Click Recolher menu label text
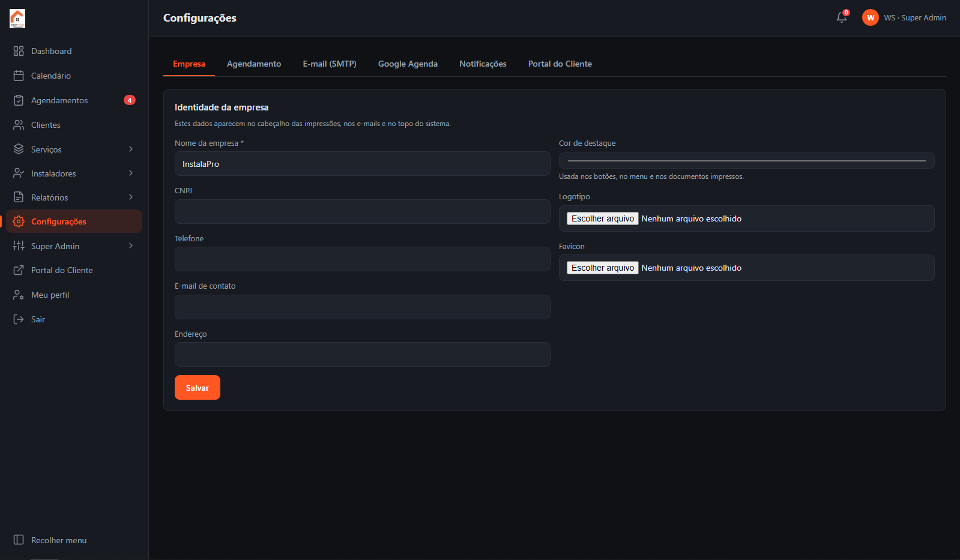The width and height of the screenshot is (960, 560). (x=59, y=540)
